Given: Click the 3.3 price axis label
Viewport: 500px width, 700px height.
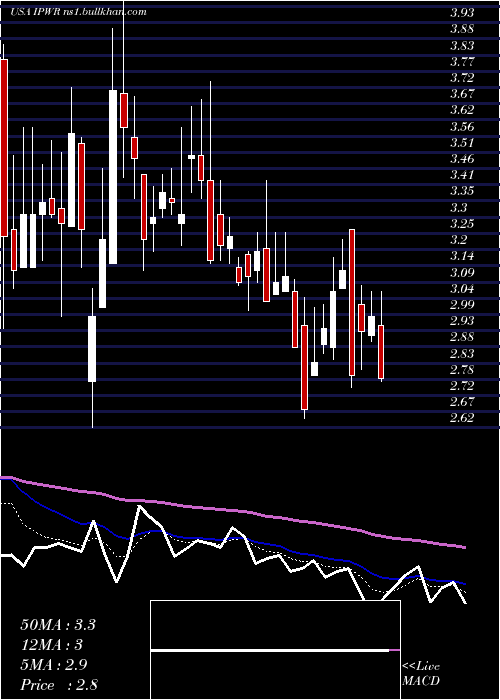Looking at the screenshot, I should click(458, 207).
